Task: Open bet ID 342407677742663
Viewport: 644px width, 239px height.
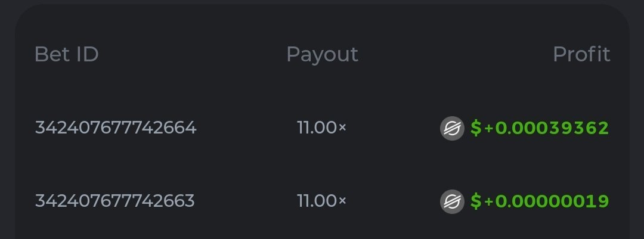Action: tap(115, 201)
